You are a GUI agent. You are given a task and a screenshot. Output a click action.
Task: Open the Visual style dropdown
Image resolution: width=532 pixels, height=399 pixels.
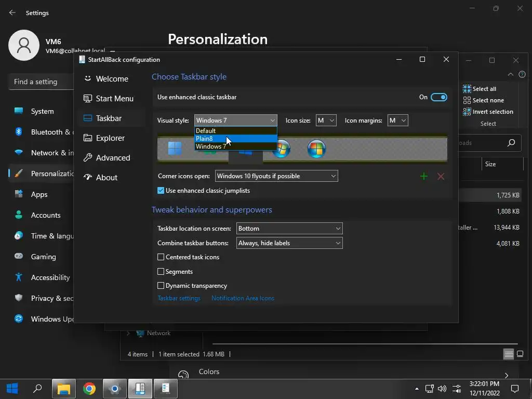pyautogui.click(x=235, y=121)
